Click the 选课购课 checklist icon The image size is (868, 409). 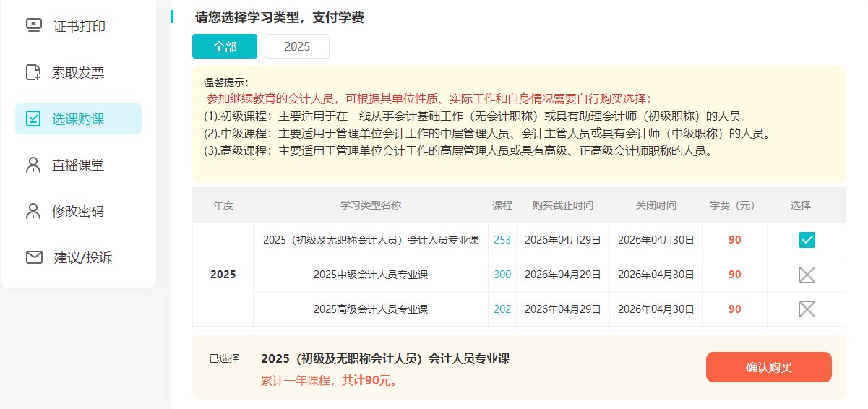tap(34, 119)
